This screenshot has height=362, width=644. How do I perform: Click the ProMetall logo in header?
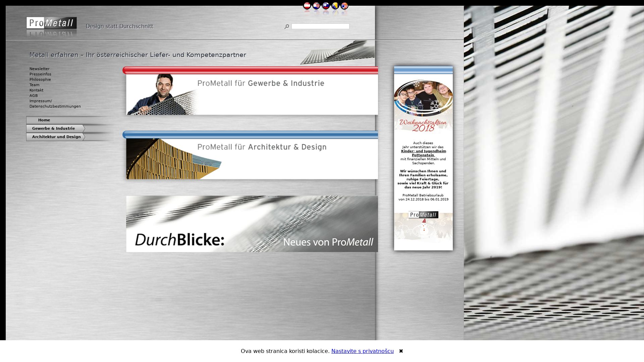[x=51, y=23]
